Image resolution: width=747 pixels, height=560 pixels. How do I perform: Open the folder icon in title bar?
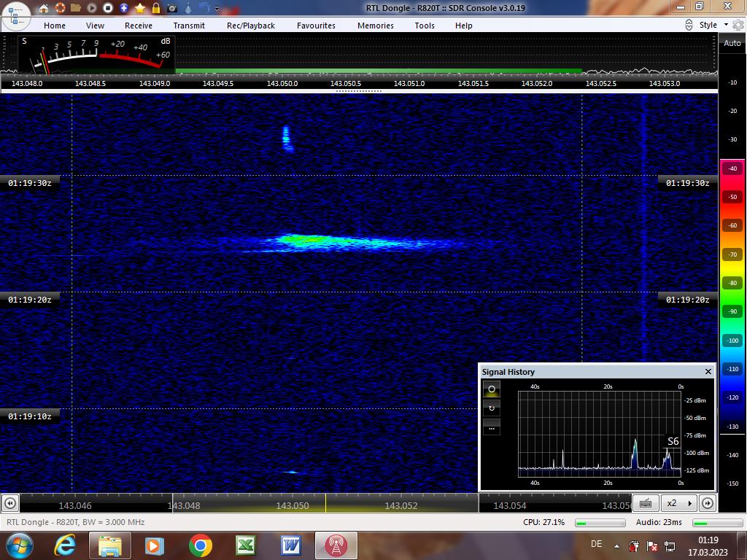click(76, 8)
